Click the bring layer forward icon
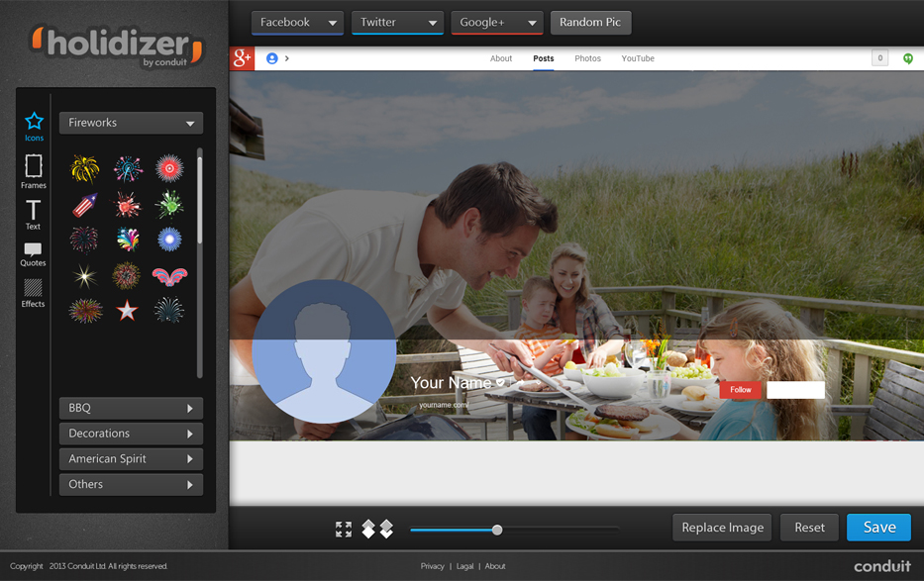 368,530
